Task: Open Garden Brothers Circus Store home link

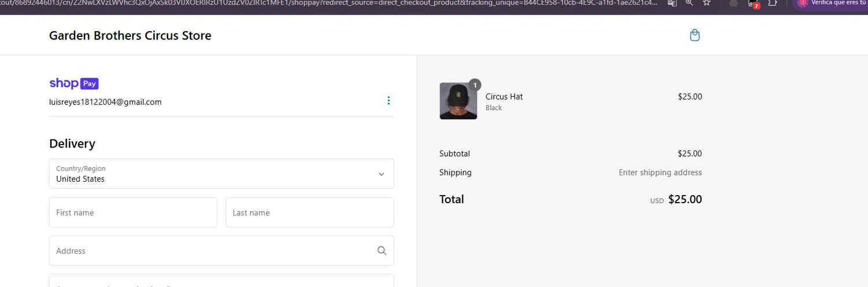Action: coord(130,35)
